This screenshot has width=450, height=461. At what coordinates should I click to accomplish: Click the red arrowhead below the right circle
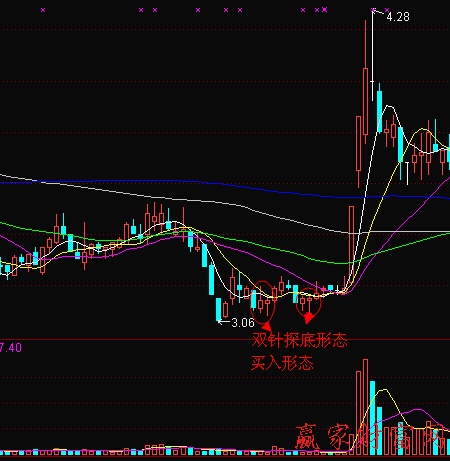[x=308, y=318]
